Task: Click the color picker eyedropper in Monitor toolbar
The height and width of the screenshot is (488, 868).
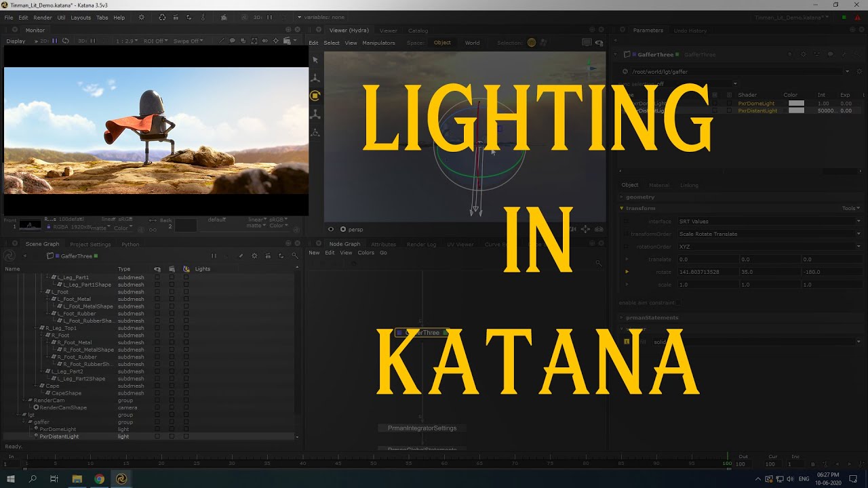Action: pos(221,41)
